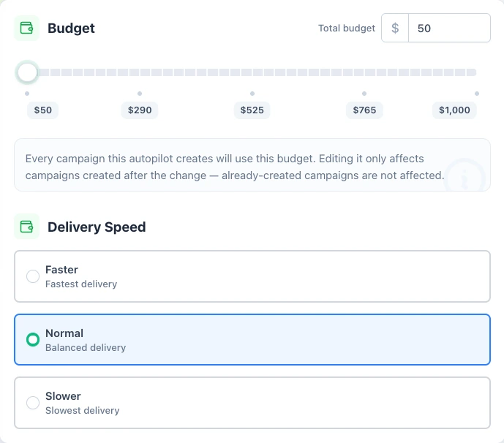The height and width of the screenshot is (443, 504).
Task: Click the dollar sign prefix in budget field
Action: [395, 28]
